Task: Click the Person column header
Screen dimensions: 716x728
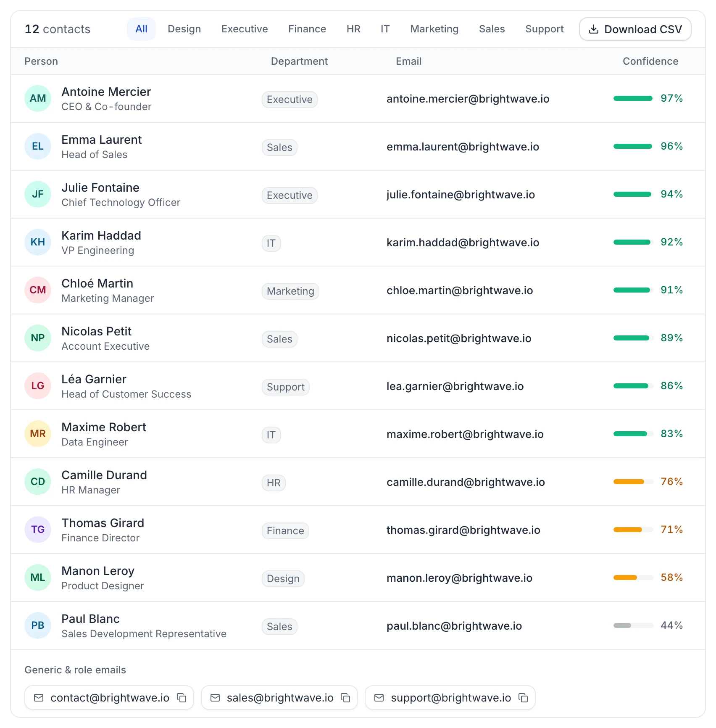Action: coord(41,61)
